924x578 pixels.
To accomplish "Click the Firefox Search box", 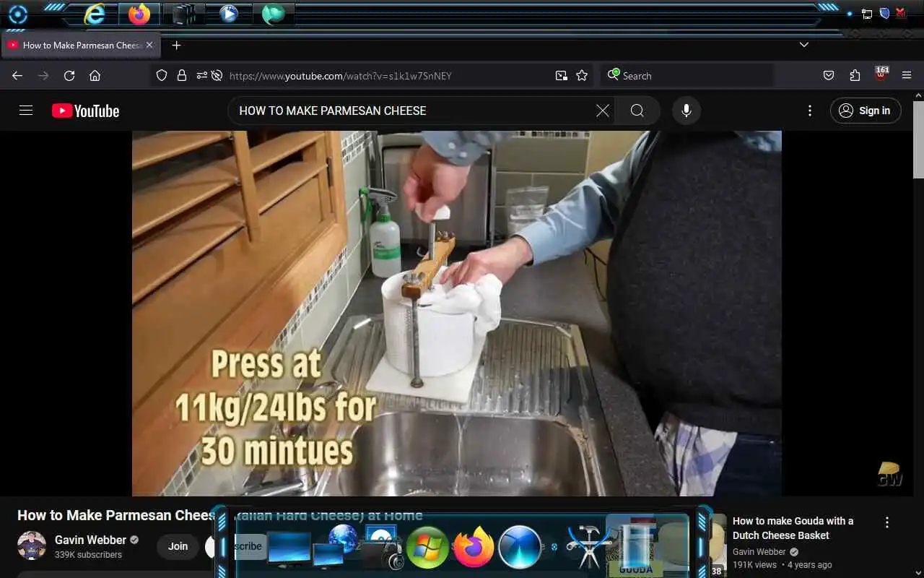I will (686, 75).
